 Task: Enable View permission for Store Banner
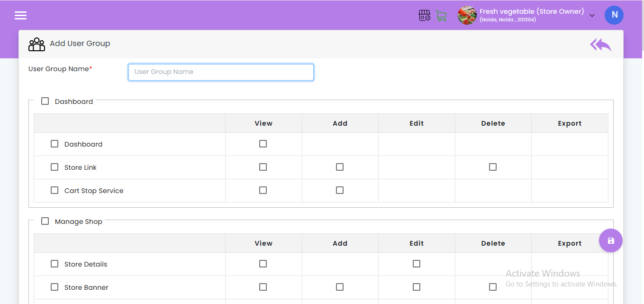(x=263, y=287)
